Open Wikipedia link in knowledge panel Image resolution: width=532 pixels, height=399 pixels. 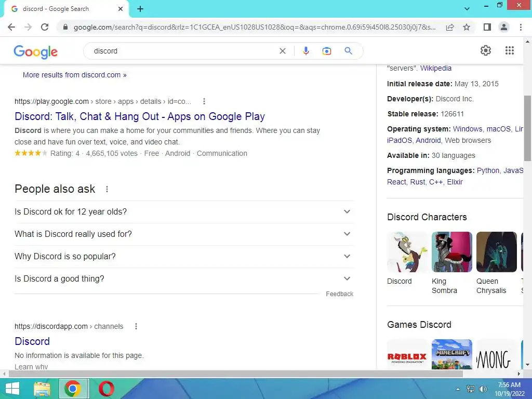click(436, 68)
